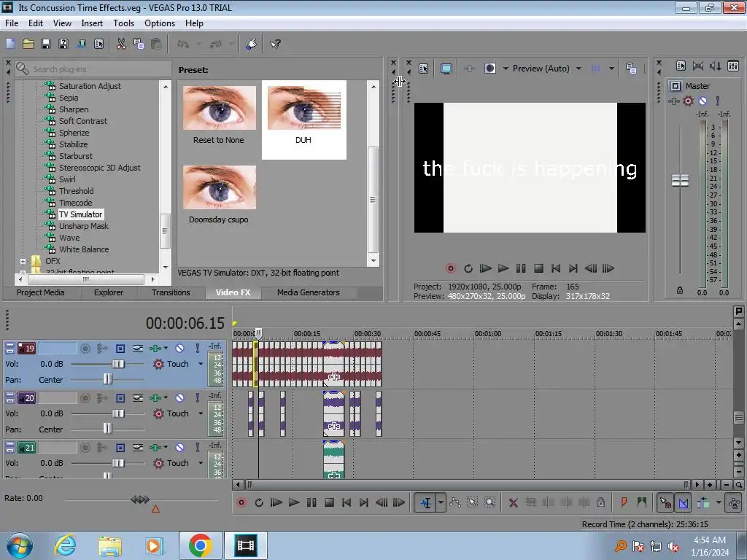Open Touch automation dropdown on track 19
This screenshot has height=560, width=747.
(201, 364)
